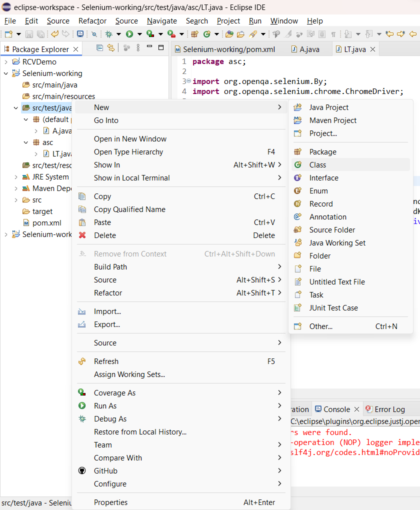Open the Navigate menu in the menu bar
This screenshot has height=510, width=420.
coord(161,21)
